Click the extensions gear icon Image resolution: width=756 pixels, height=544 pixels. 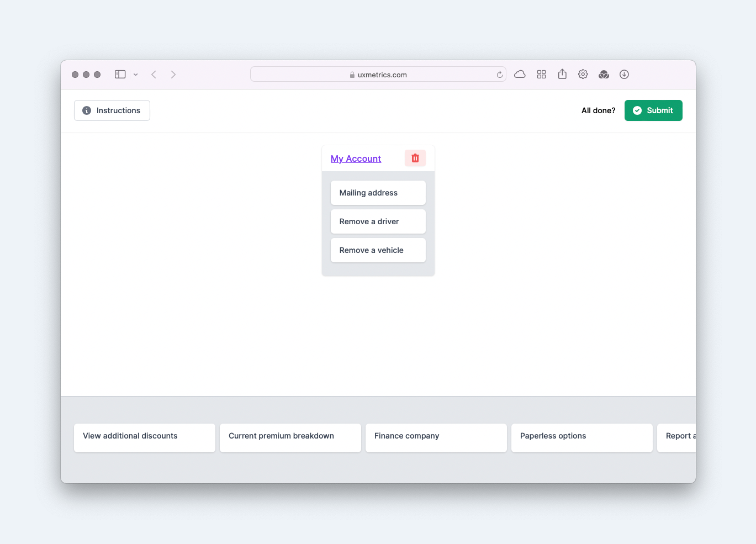click(x=583, y=74)
